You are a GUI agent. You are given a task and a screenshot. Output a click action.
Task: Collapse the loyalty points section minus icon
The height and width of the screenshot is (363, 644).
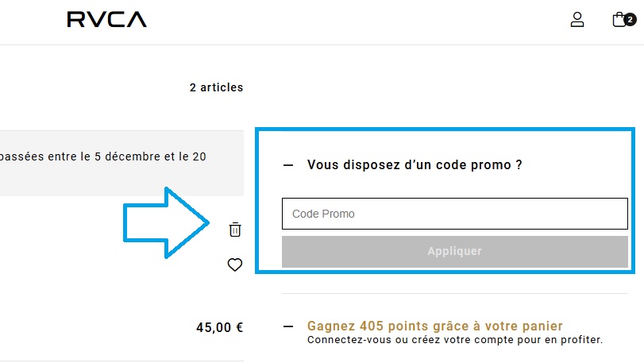(288, 326)
